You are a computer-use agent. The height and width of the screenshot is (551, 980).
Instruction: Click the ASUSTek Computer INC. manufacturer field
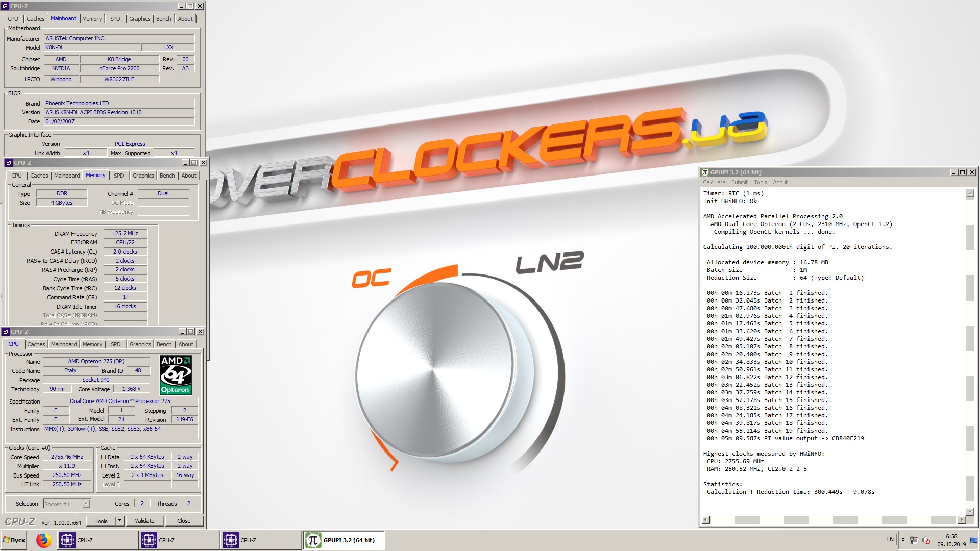(x=119, y=38)
